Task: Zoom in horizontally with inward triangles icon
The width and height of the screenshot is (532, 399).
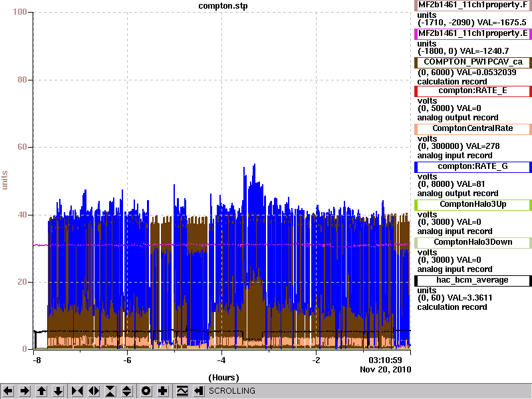Action: click(77, 391)
